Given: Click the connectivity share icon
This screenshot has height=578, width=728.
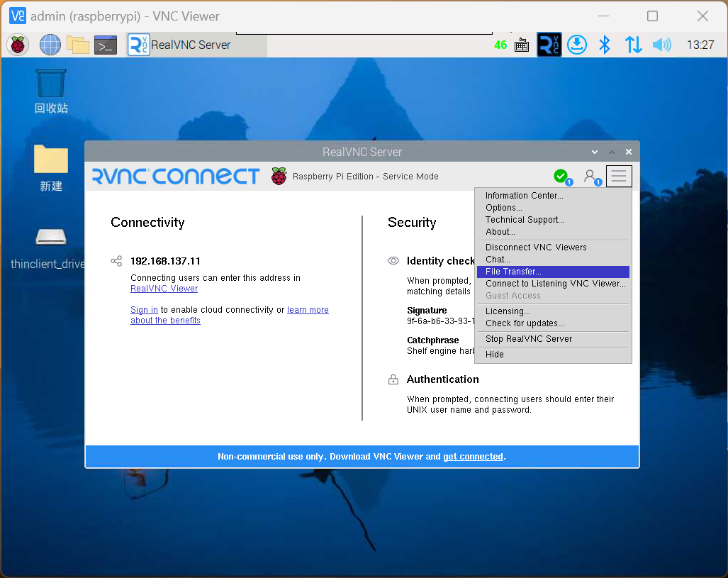Looking at the screenshot, I should [x=116, y=261].
